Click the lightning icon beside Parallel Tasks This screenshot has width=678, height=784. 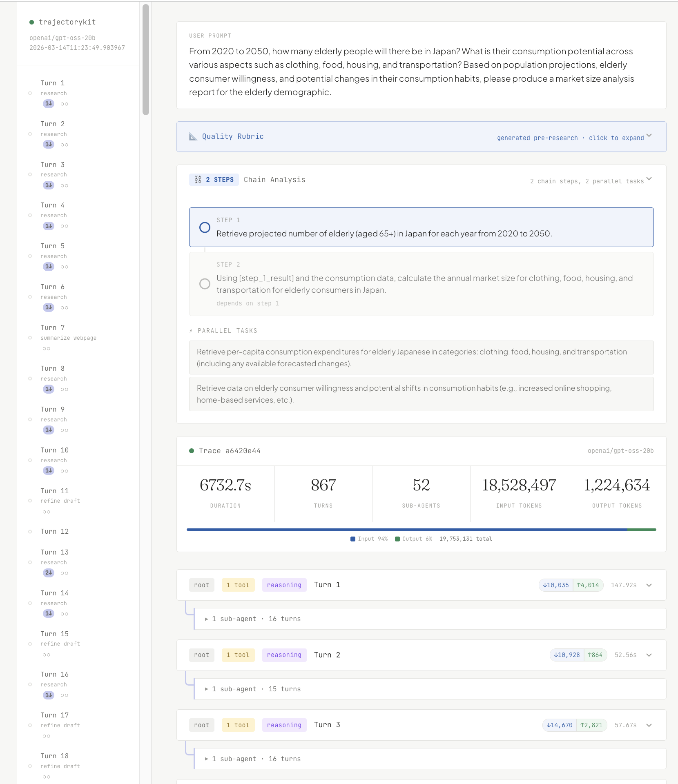191,331
